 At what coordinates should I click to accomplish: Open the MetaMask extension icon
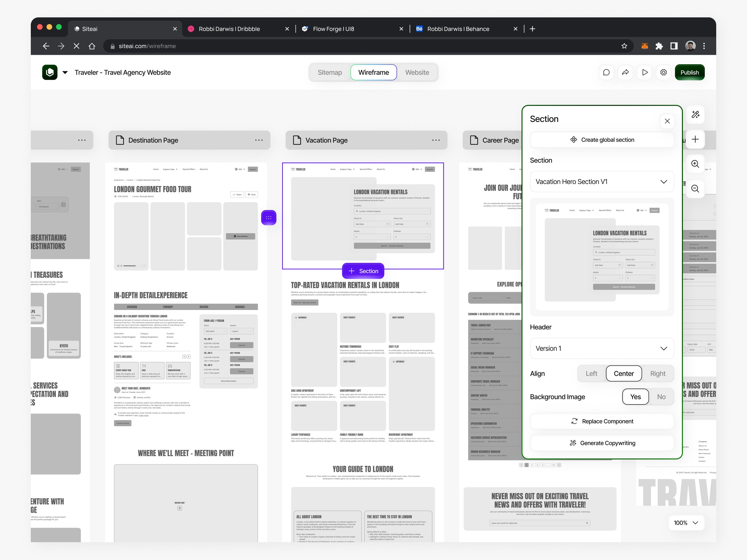(644, 46)
